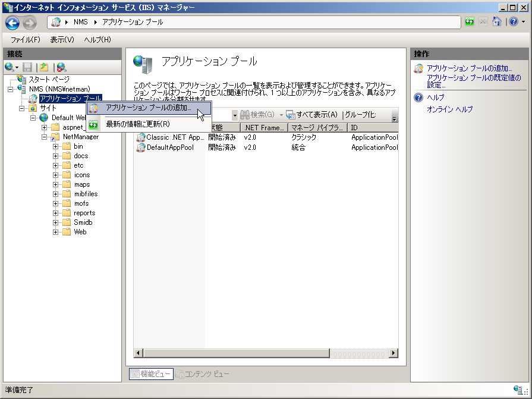Select the reports folder
The width and height of the screenshot is (532, 399).
(84, 213)
